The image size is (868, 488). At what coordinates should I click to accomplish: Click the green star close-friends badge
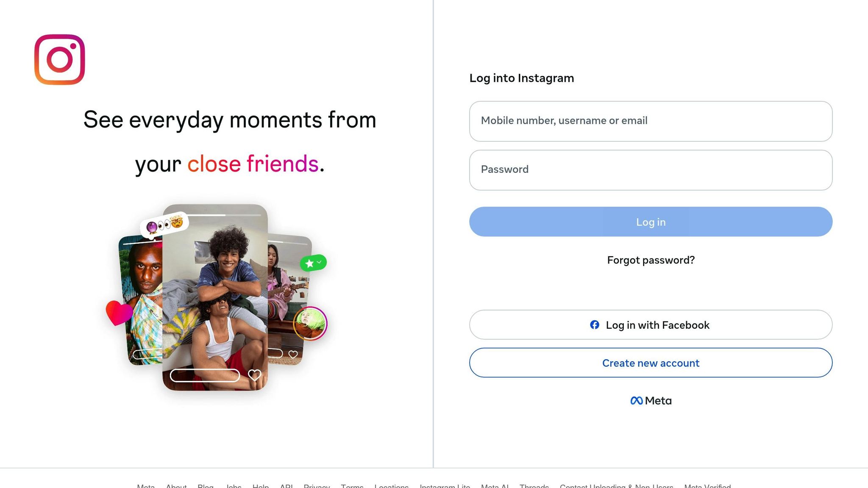tap(313, 263)
